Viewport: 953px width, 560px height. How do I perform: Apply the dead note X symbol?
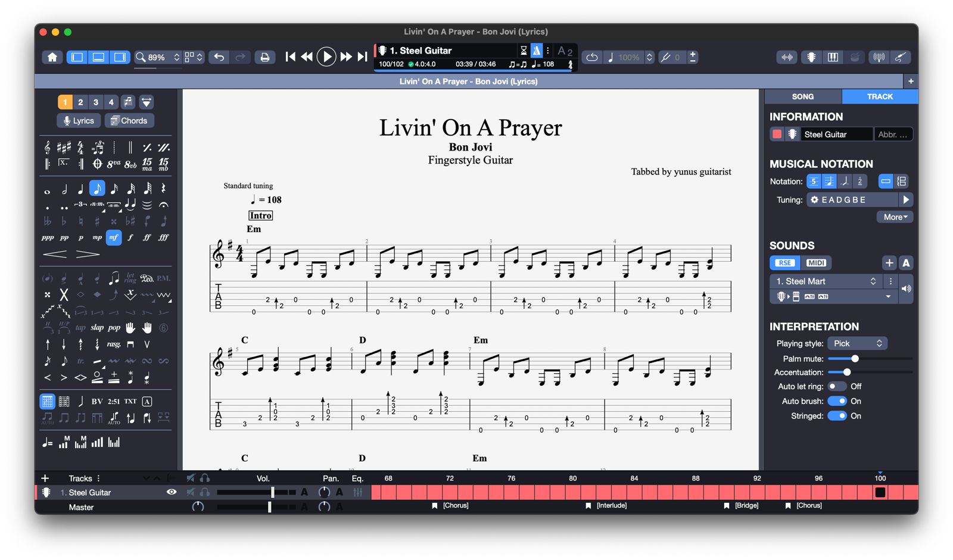[64, 295]
